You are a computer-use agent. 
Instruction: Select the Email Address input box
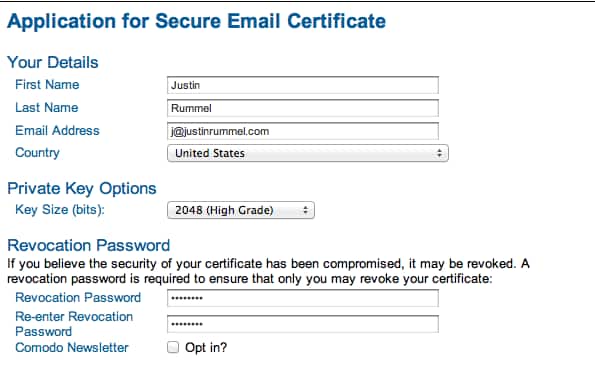point(303,131)
